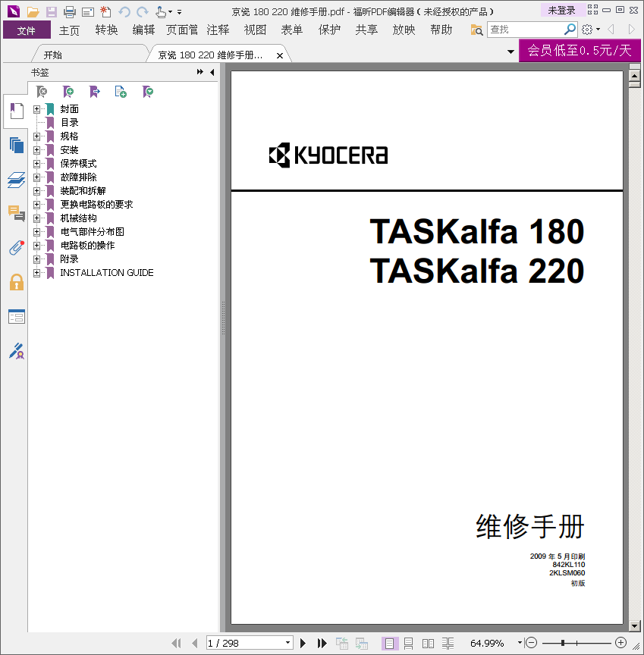The height and width of the screenshot is (655, 644).
Task: Open the 文件 menu
Action: pos(27,30)
